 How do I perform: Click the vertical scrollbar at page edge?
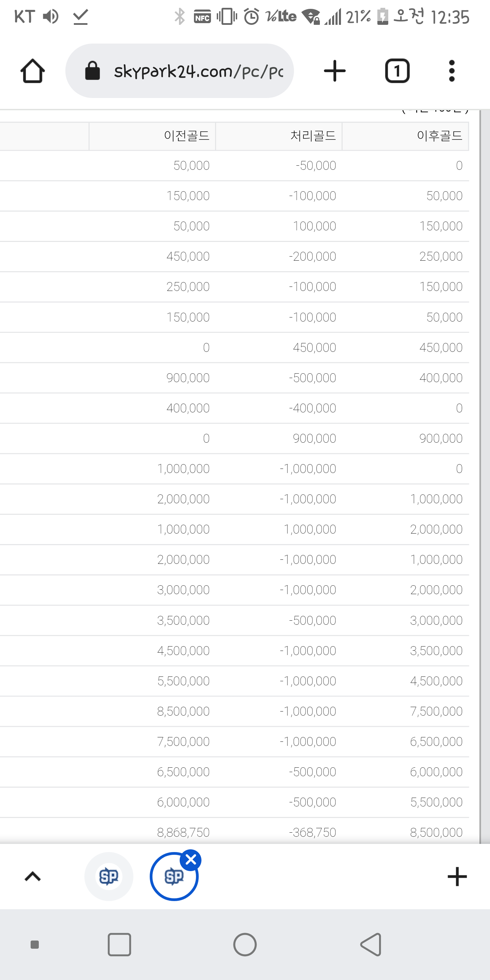(x=480, y=476)
